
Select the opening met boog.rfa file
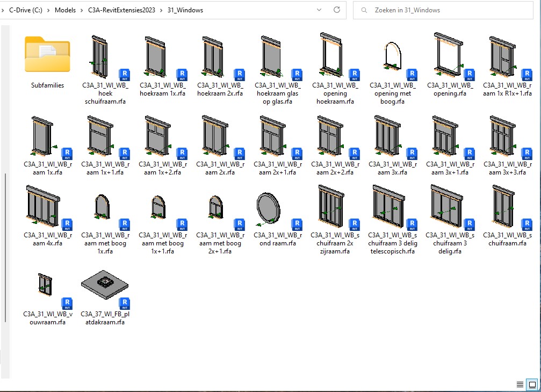(393, 59)
